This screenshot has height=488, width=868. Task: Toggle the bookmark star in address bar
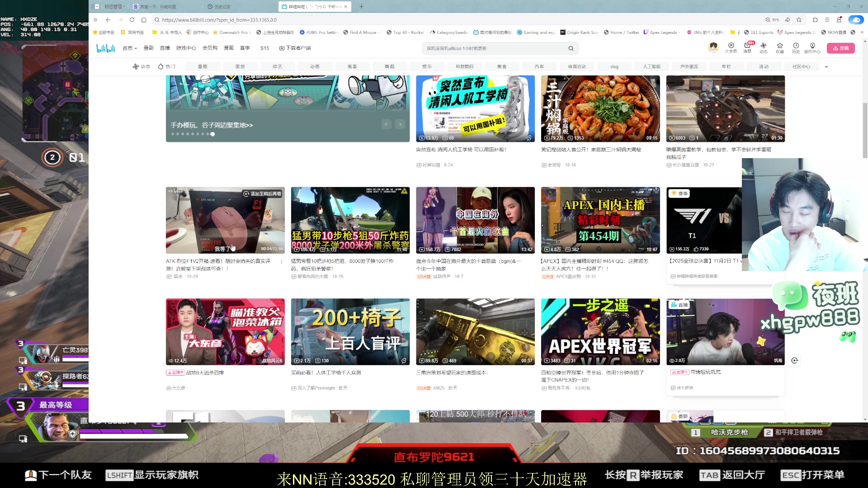(x=799, y=20)
